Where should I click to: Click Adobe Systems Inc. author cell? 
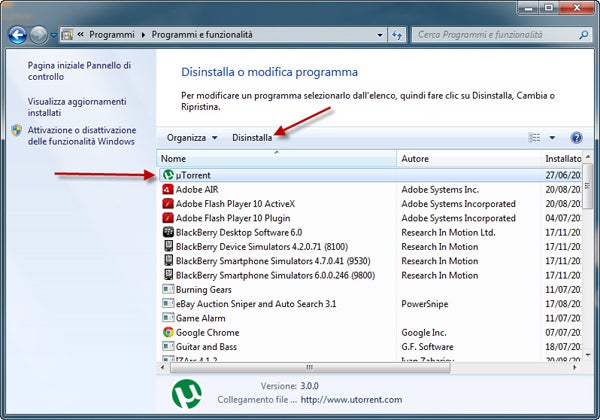pos(440,190)
